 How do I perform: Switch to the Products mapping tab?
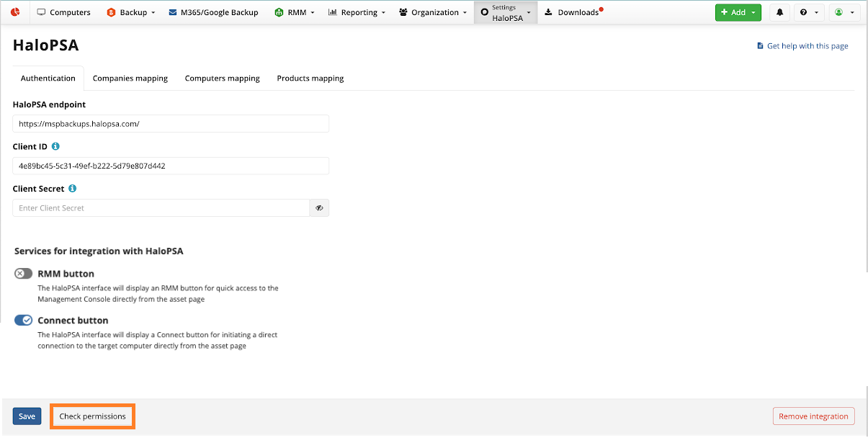(x=310, y=79)
